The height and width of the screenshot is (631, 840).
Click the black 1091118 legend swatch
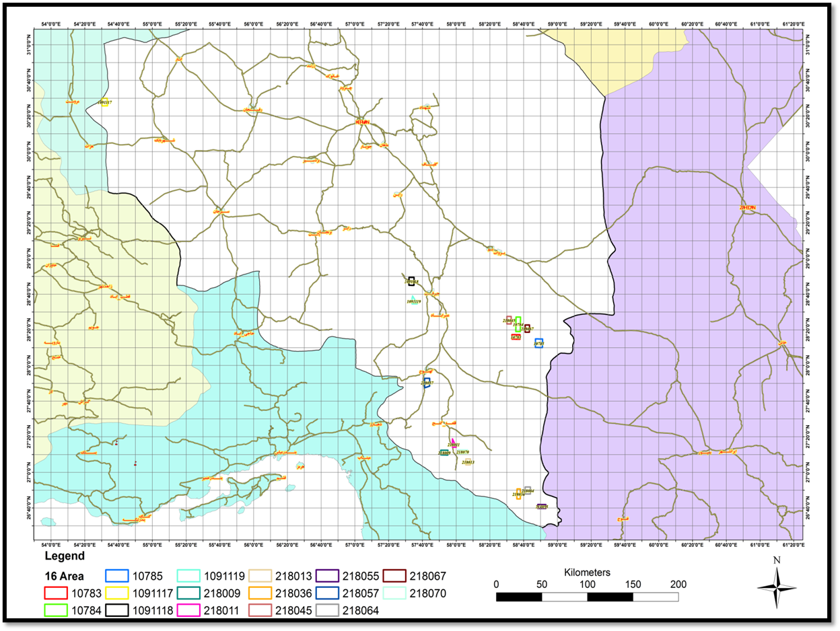118,611
